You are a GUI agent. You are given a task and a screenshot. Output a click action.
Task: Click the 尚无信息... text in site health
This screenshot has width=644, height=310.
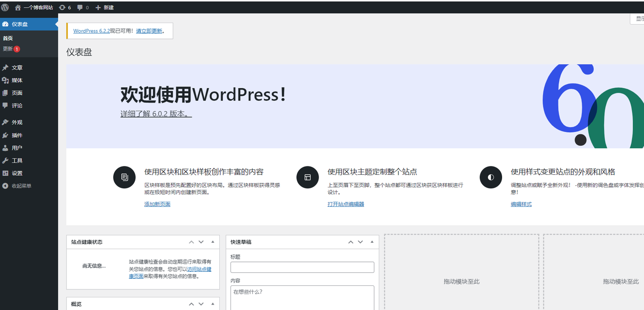pos(94,266)
